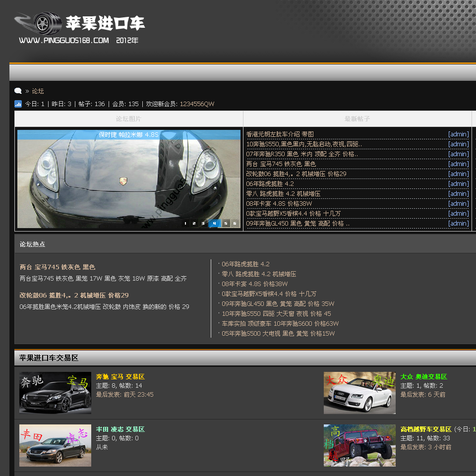The width and height of the screenshot is (476, 476).
Task: Open hot list item 08年卡宴 4.8S 价格38W
Action: coord(255,284)
